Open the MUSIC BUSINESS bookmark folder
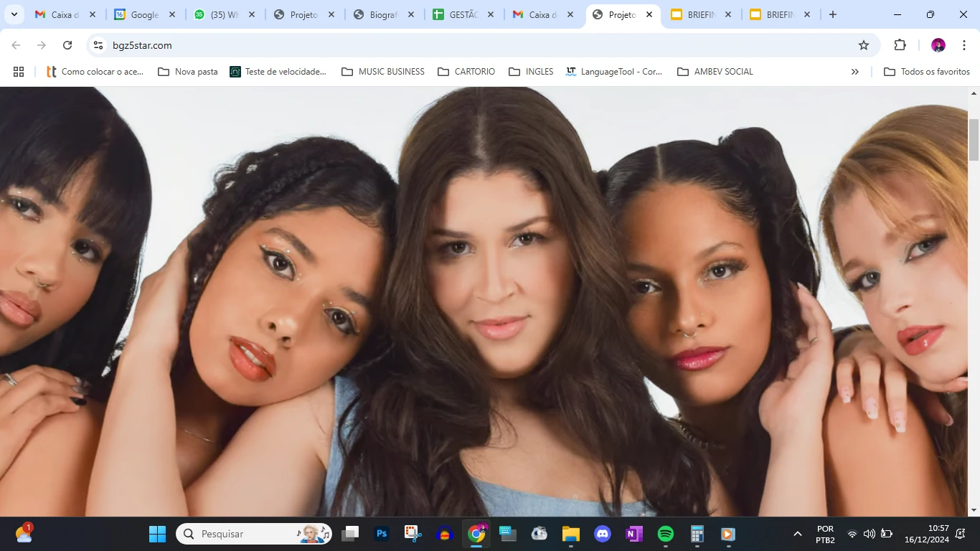The image size is (980, 551). 383,72
